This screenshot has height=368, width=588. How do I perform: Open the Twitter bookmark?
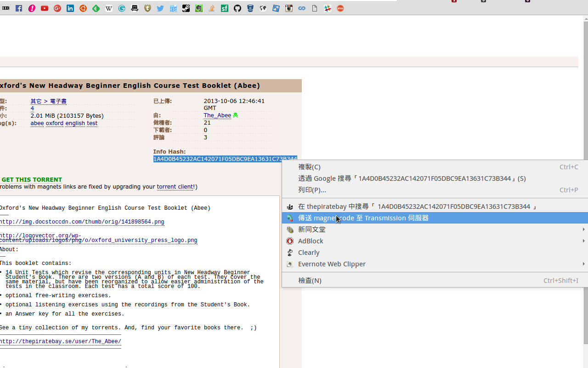coord(160,8)
